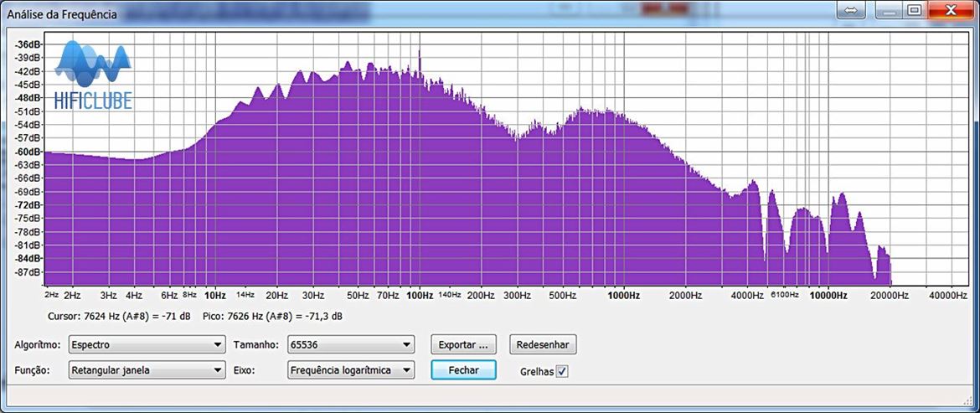Click the 20000Hz frequency axis label
Screen dimensions: 980x413
coord(890,295)
